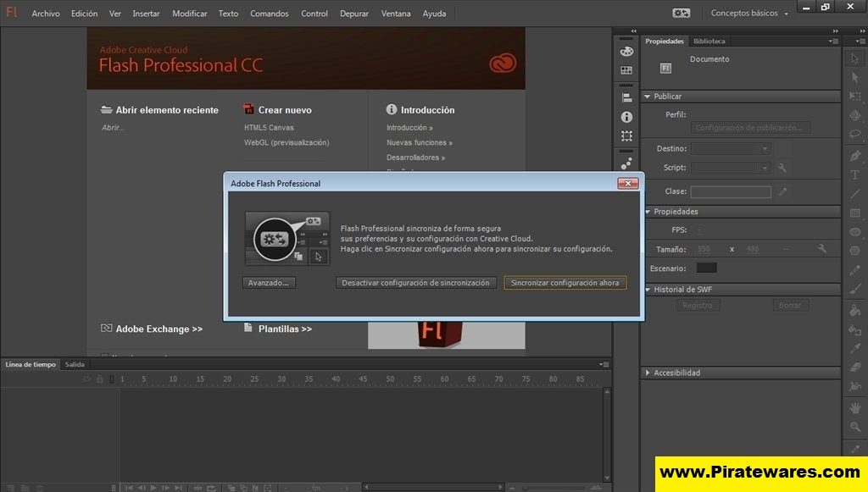The width and height of the screenshot is (868, 492).
Task: Open the Info panel icon
Action: [x=626, y=117]
